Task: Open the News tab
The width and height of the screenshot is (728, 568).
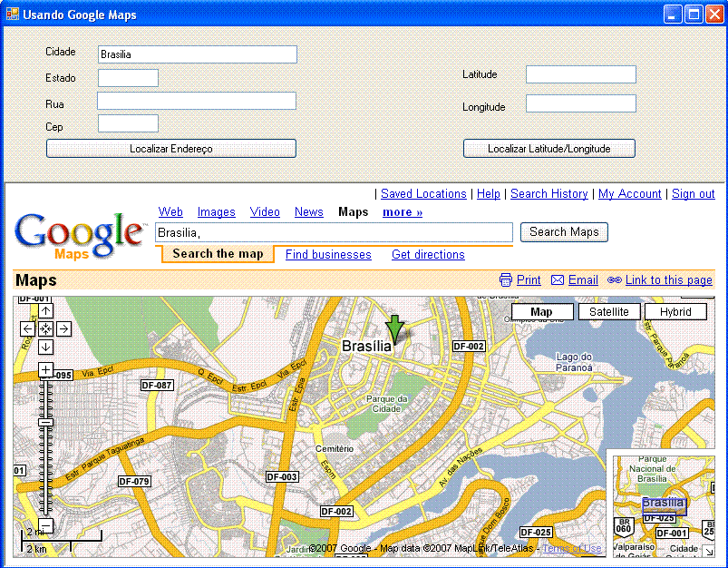Action: (x=309, y=212)
